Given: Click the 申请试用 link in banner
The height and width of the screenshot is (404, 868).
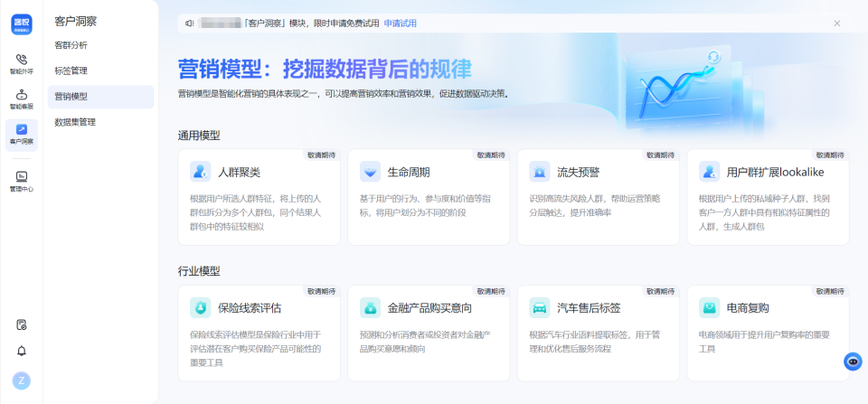Looking at the screenshot, I should pyautogui.click(x=401, y=23).
